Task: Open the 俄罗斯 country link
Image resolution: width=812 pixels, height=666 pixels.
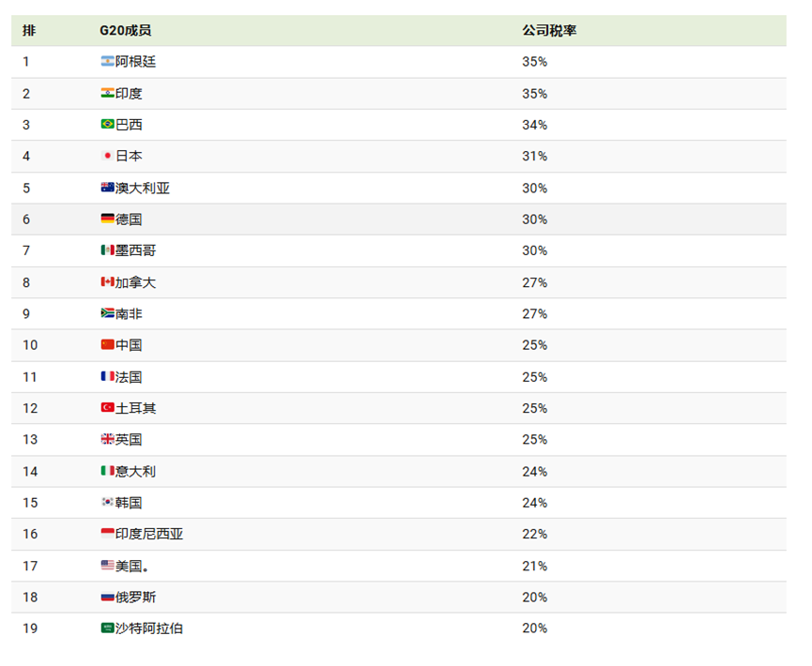Action: point(135,598)
